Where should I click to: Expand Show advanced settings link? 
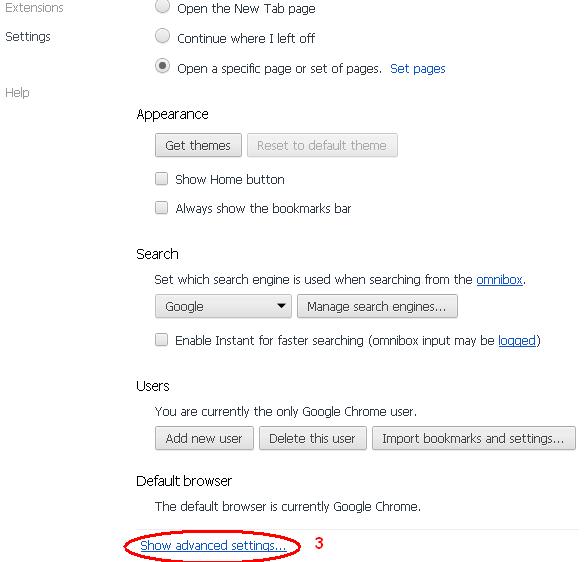point(213,546)
